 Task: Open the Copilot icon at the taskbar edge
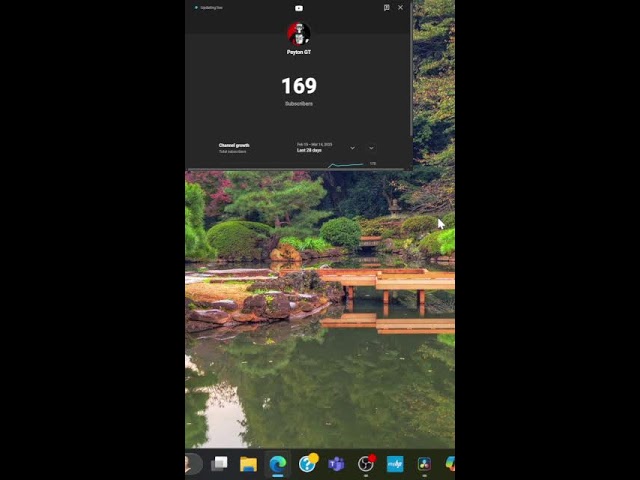click(x=450, y=464)
